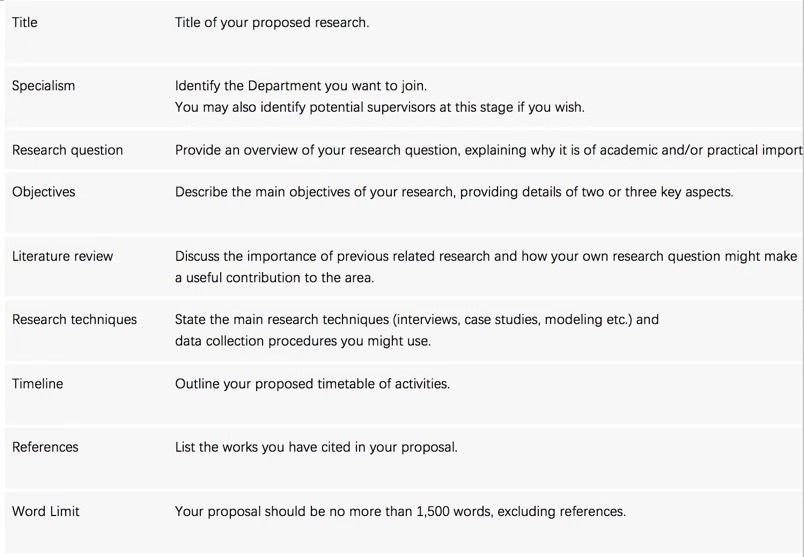Click the proposed timetable of activities text

(312, 384)
